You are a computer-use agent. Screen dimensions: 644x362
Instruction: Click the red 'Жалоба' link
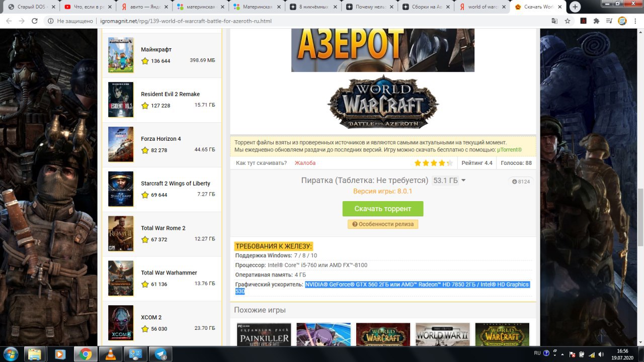(305, 163)
